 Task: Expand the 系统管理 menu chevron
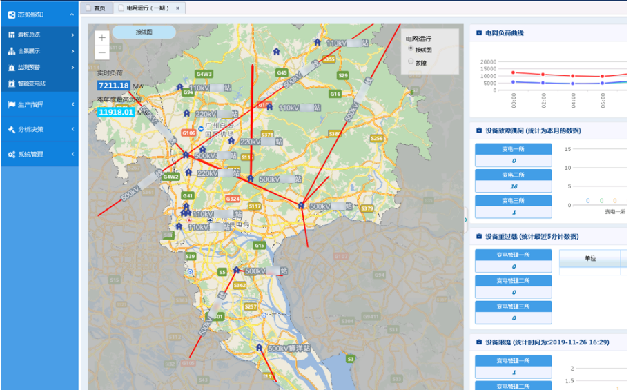tap(73, 154)
